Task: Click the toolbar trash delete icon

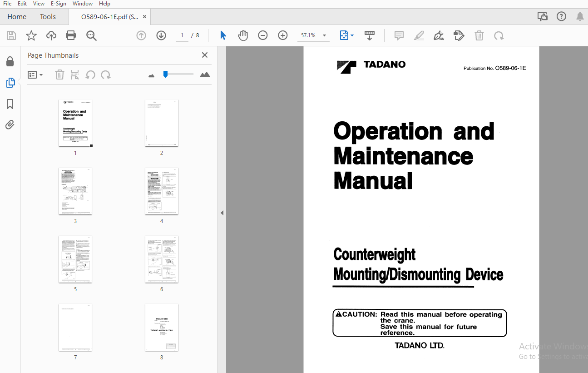Action: pyautogui.click(x=479, y=35)
